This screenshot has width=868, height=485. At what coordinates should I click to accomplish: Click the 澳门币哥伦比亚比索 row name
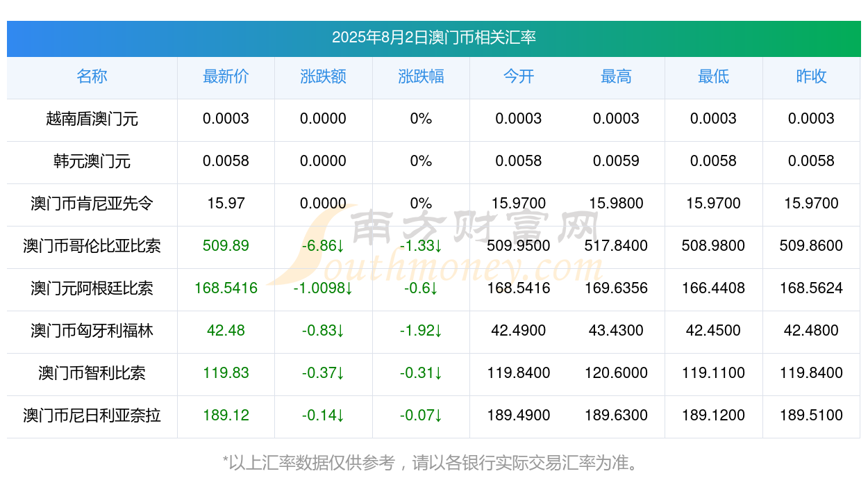pos(92,246)
